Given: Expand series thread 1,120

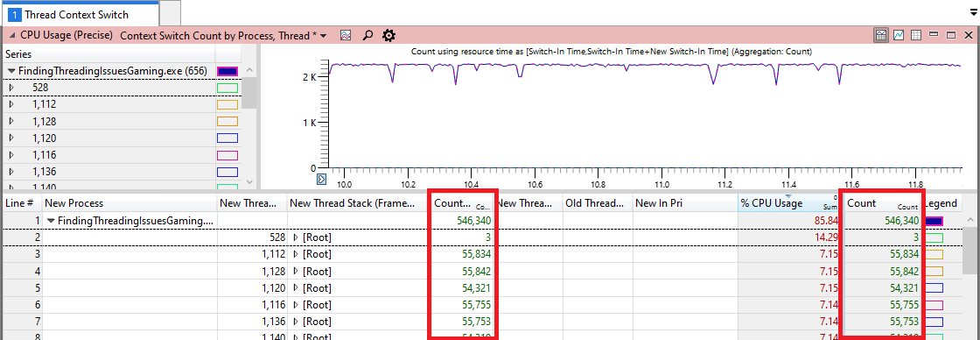Looking at the screenshot, I should 11,138.
